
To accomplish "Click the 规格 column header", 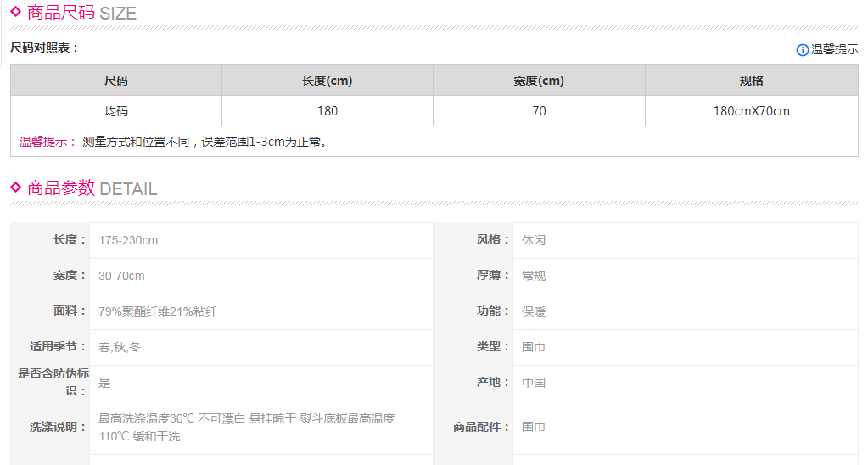I will tap(751, 81).
